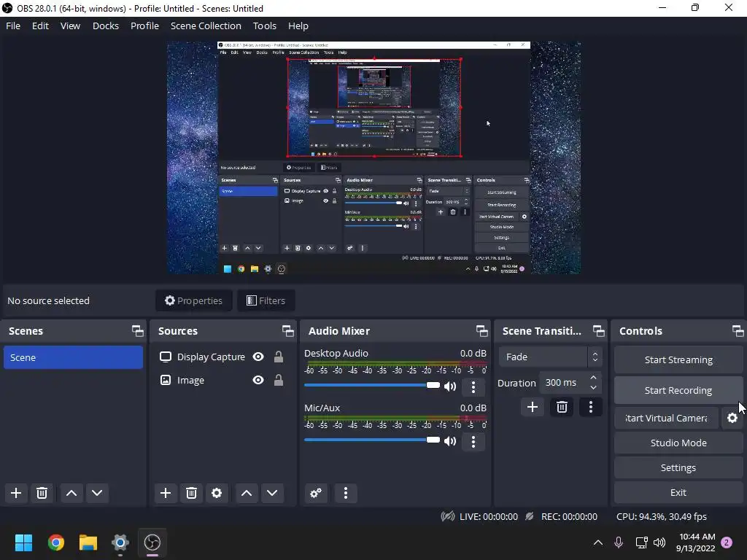Open the View menu
The width and height of the screenshot is (747, 560).
tap(70, 26)
